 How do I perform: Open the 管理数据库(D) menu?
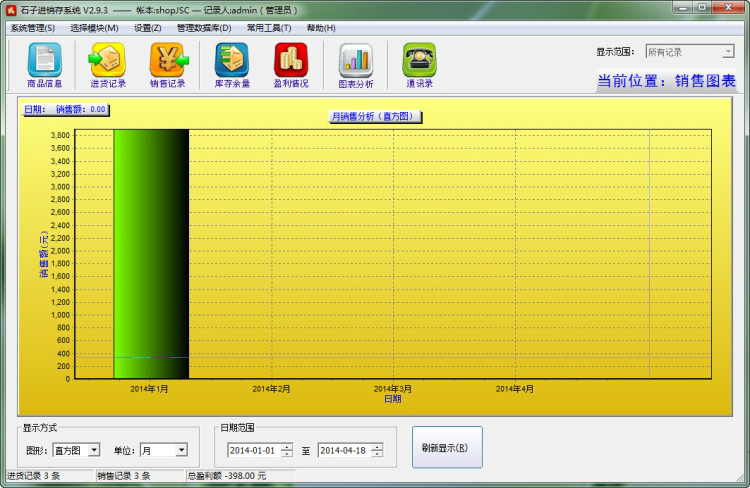(x=204, y=28)
